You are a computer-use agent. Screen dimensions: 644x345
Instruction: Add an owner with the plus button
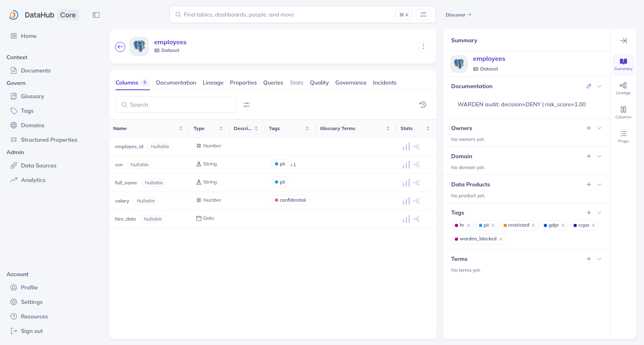click(589, 128)
